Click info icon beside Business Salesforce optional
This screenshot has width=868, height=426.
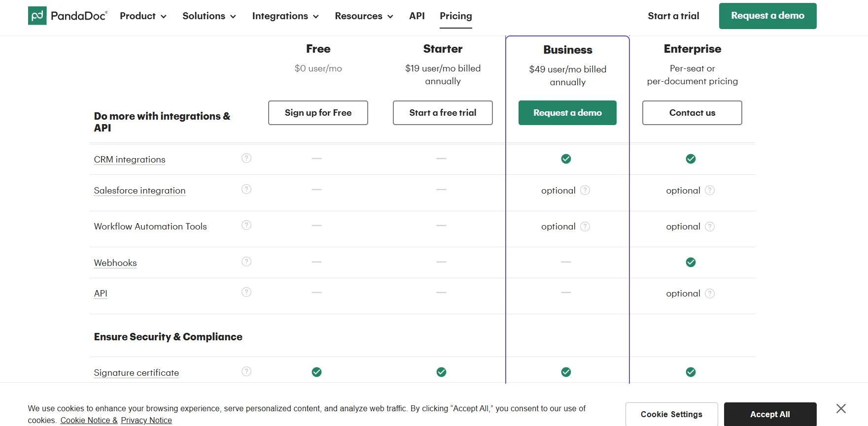pyautogui.click(x=585, y=190)
